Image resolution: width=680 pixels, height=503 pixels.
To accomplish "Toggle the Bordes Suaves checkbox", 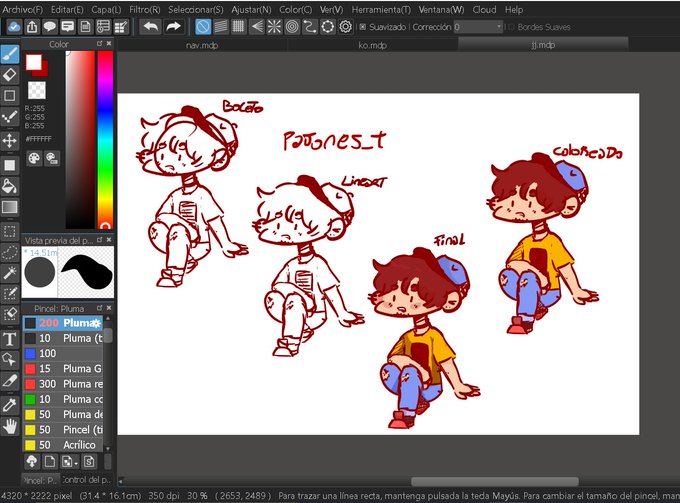I will pos(510,27).
